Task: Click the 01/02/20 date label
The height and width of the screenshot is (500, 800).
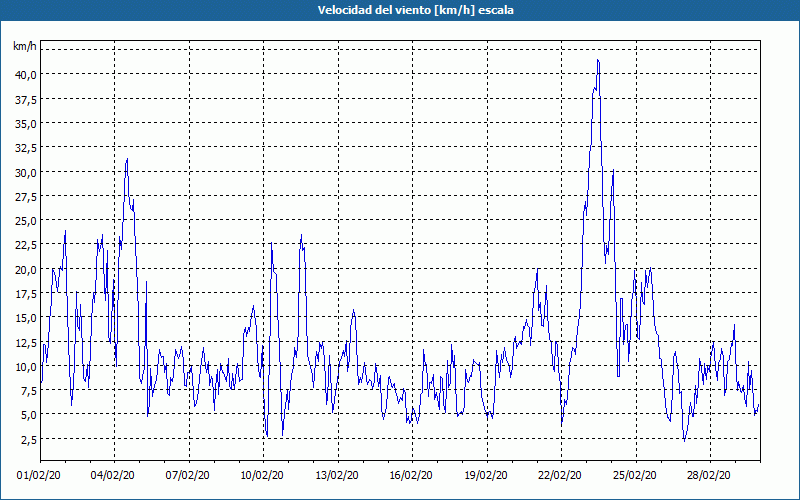Action: (39, 475)
